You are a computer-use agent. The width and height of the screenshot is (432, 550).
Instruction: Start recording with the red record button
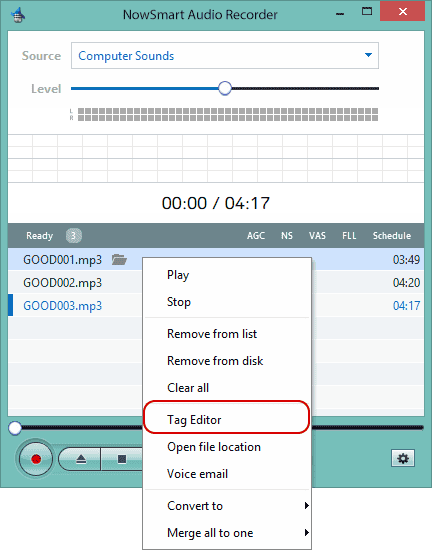[36, 458]
